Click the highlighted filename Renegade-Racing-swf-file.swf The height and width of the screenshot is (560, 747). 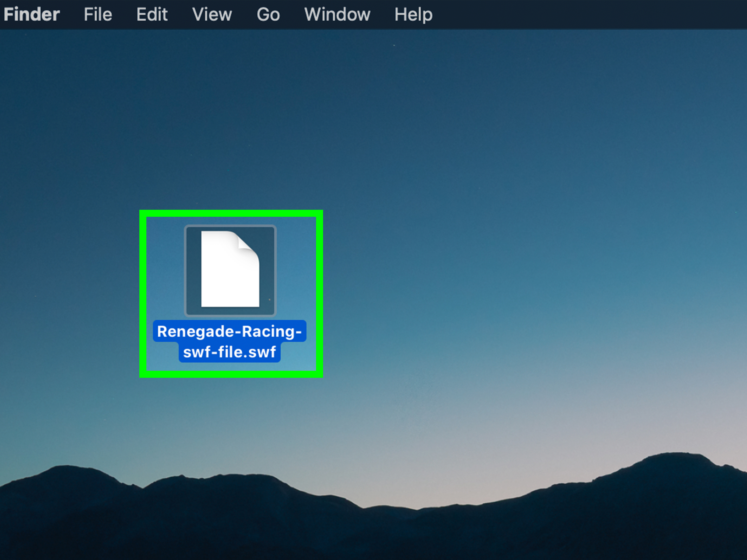[230, 341]
